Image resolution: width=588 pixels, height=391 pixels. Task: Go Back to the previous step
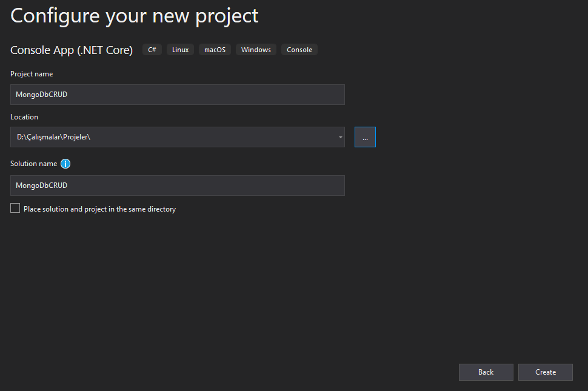coord(486,372)
